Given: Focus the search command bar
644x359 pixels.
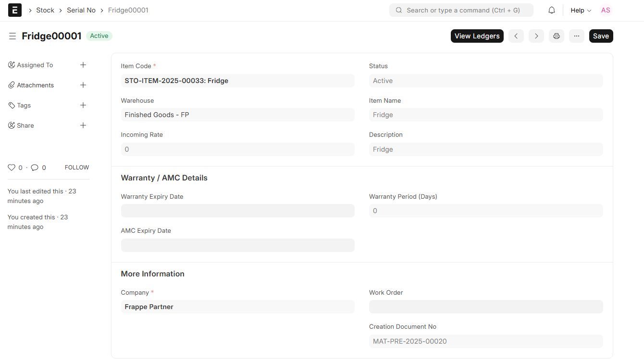Looking at the screenshot, I should pos(461,10).
